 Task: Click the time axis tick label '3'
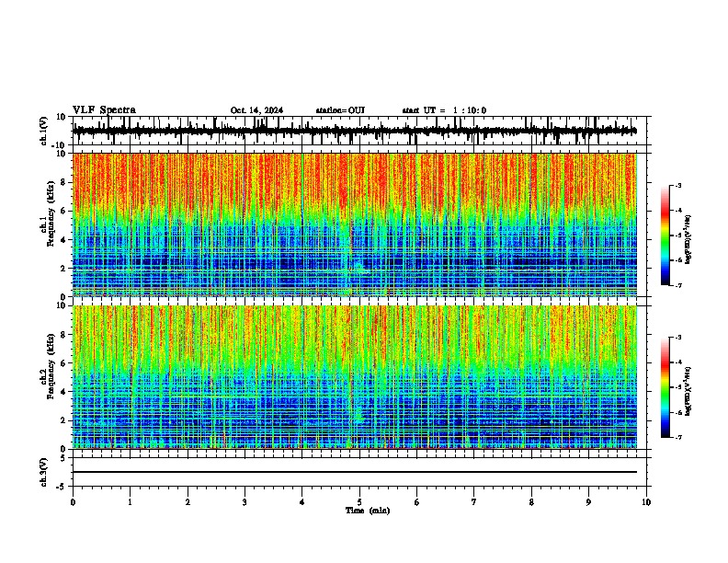click(245, 502)
